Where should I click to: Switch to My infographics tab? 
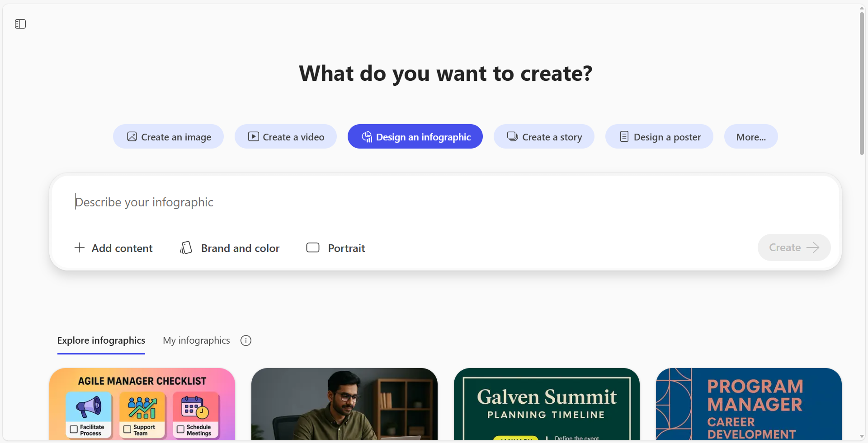click(196, 340)
